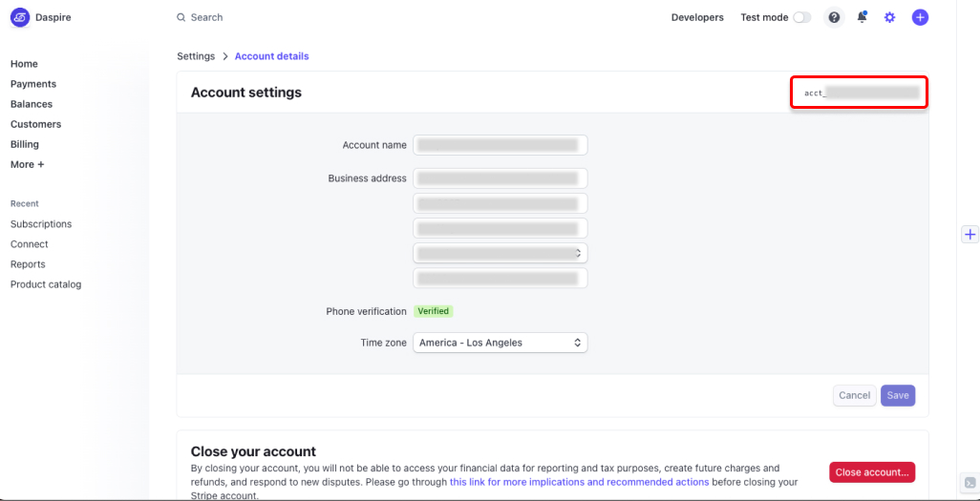Screen dimensions: 980x501
Task: Open the settings gear icon
Action: (x=889, y=17)
